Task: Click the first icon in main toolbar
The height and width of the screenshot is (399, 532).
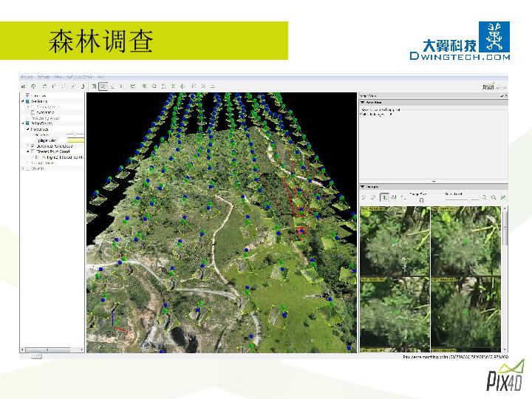Action: pyautogui.click(x=24, y=86)
